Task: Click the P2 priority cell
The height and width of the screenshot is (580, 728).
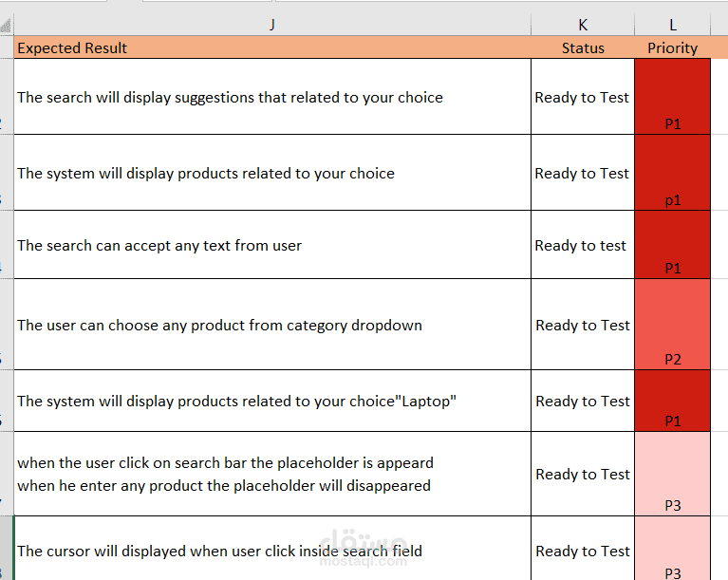Action: point(672,325)
